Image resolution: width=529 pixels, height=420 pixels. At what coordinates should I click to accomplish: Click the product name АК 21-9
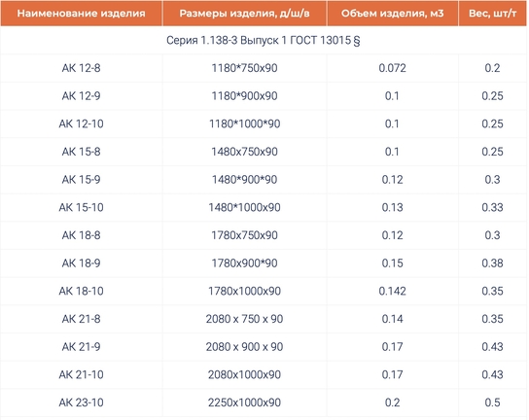82,347
